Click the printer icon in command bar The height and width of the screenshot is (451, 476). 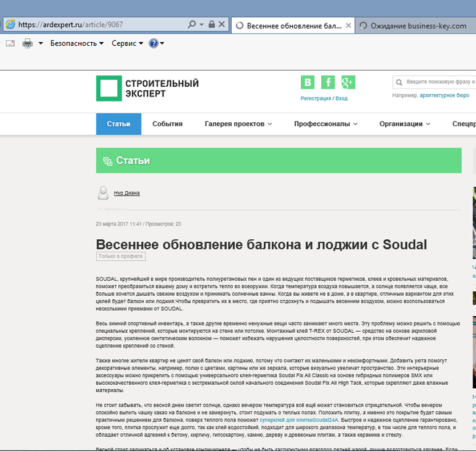pyautogui.click(x=27, y=43)
